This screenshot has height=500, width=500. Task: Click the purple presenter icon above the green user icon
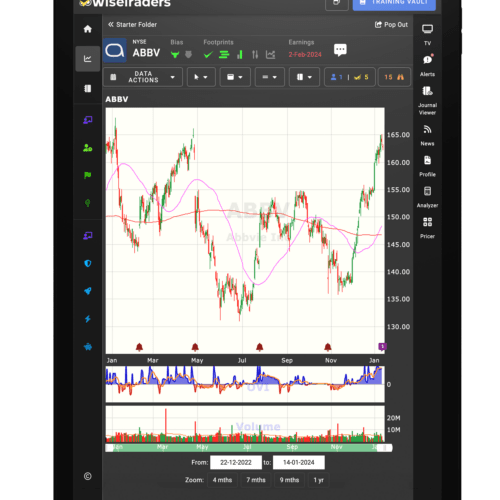[x=88, y=120]
